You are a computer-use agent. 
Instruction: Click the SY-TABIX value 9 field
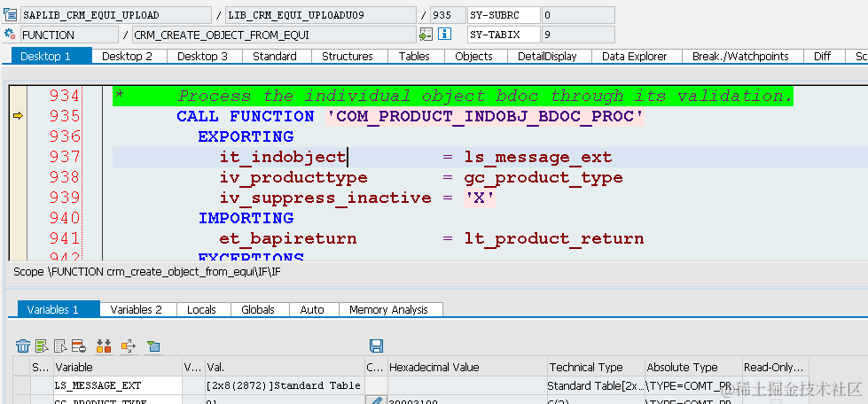point(578,35)
